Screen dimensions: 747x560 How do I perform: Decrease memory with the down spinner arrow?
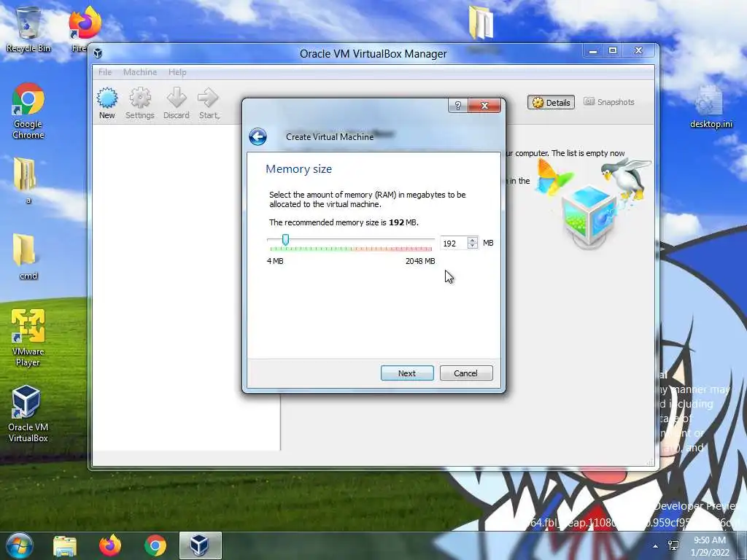pos(472,246)
